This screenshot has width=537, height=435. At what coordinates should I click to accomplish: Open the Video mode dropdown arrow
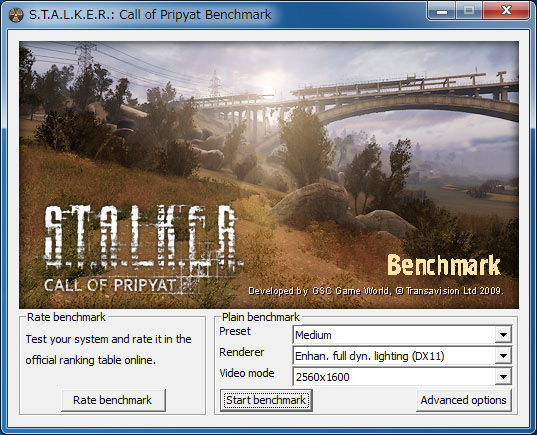point(503,377)
